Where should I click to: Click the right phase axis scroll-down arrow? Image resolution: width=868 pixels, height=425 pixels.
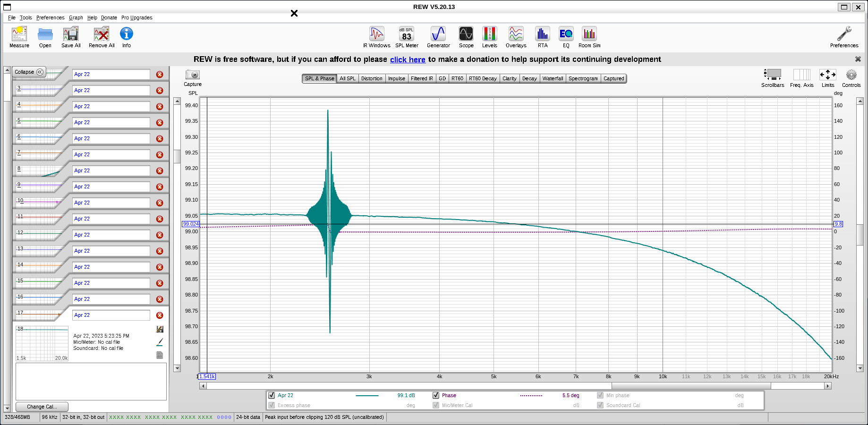click(x=860, y=368)
